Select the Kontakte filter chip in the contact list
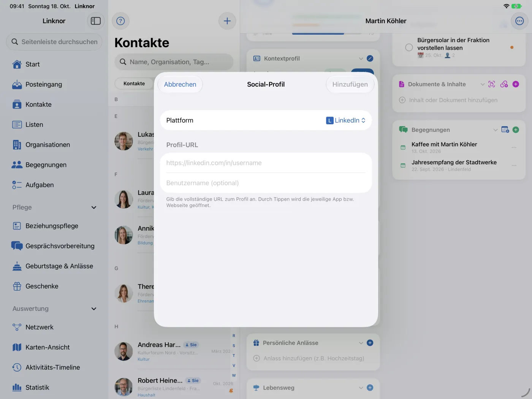This screenshot has height=399, width=532. pos(134,84)
